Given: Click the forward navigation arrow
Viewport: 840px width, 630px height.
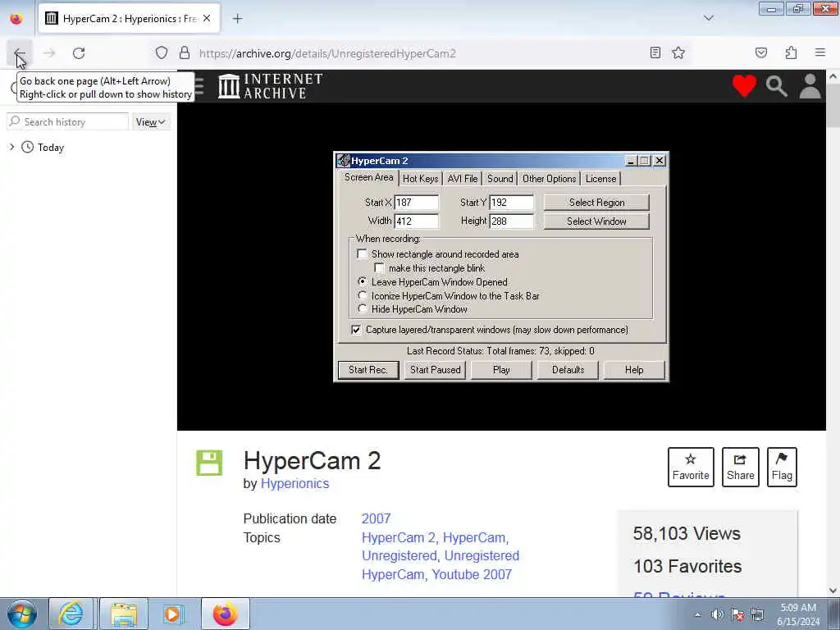Looking at the screenshot, I should [49, 53].
